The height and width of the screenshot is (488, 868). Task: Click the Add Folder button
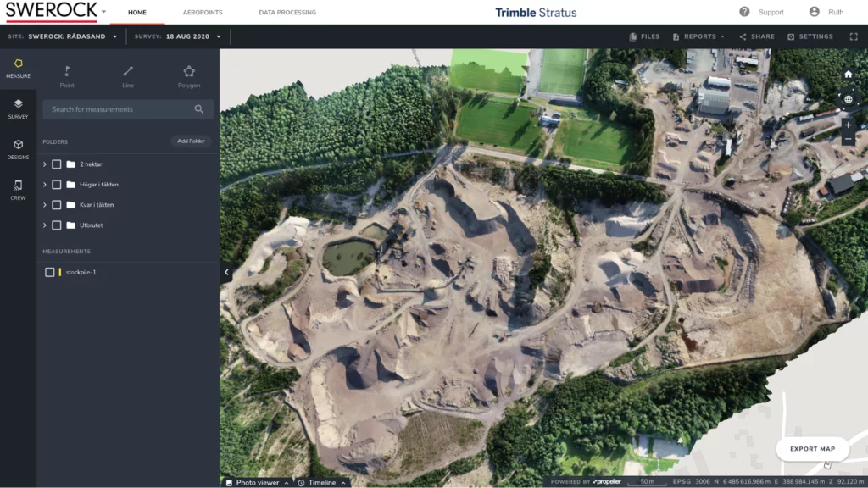tap(191, 141)
